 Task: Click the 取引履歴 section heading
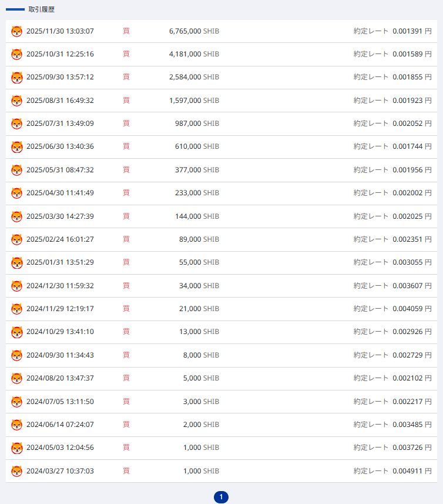pyautogui.click(x=42, y=10)
